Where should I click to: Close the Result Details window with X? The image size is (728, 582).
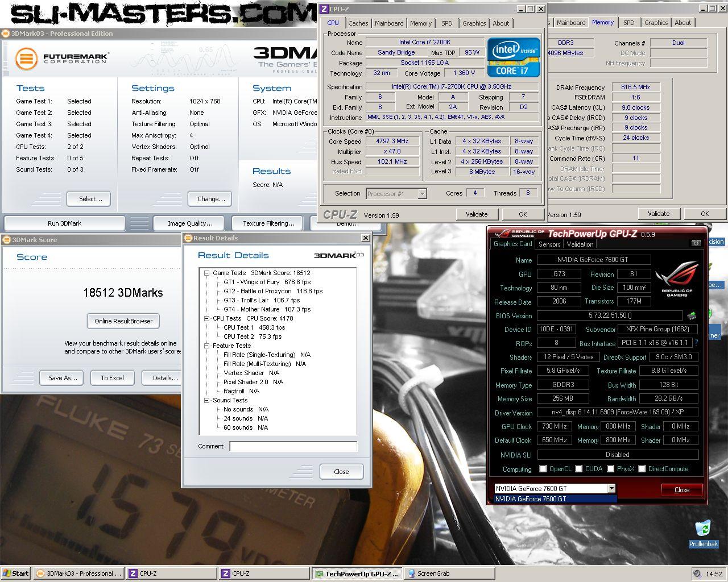(365, 238)
